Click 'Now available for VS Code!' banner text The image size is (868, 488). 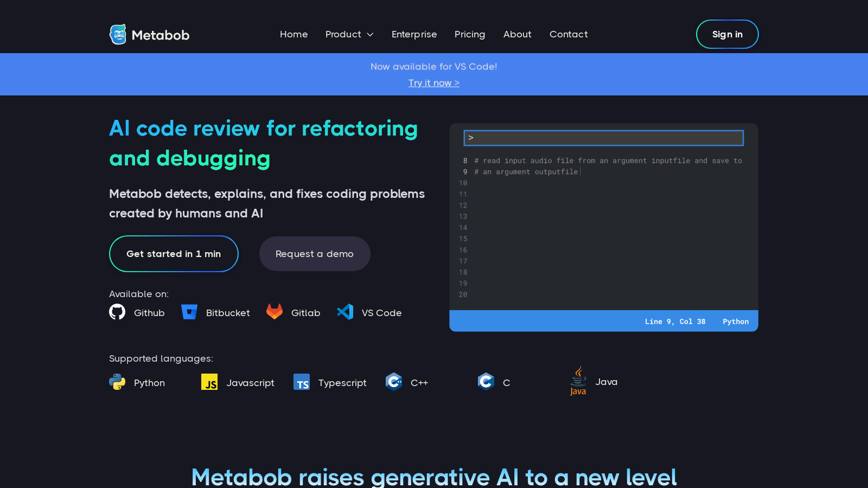[434, 67]
